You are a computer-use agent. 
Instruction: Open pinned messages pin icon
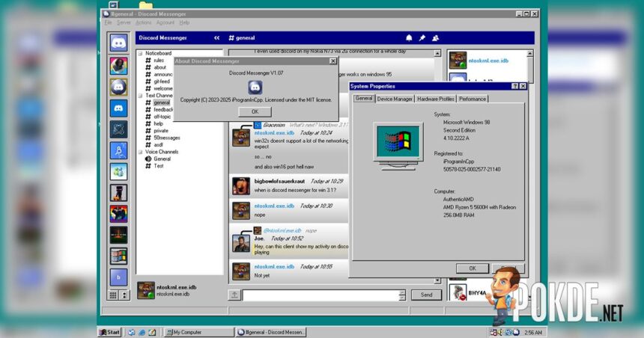click(x=422, y=38)
